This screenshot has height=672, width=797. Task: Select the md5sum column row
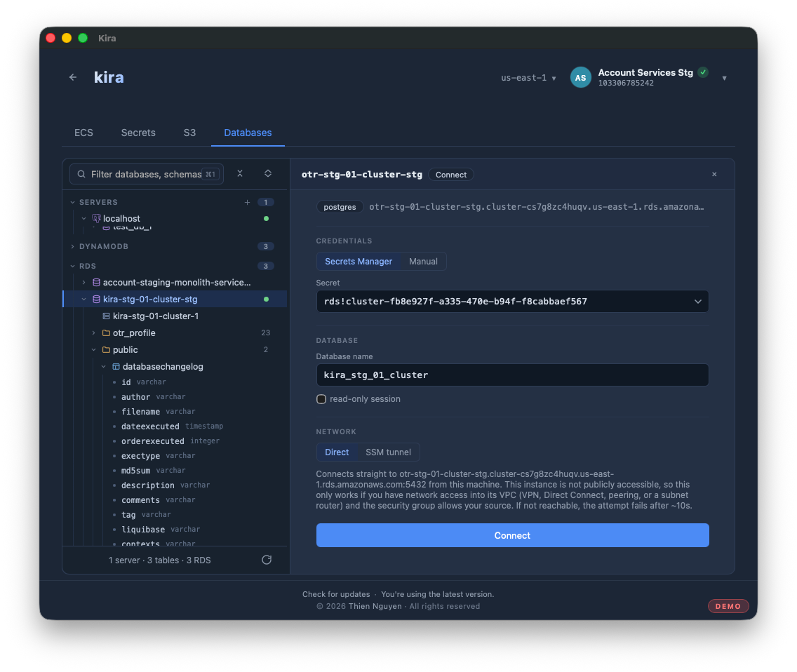[154, 470]
